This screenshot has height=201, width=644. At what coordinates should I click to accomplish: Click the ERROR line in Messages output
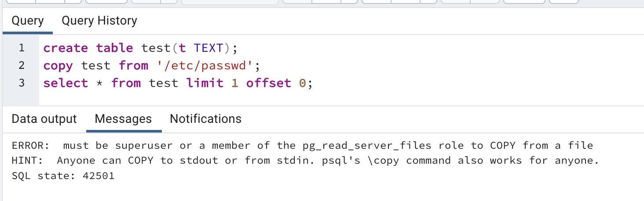(302, 146)
